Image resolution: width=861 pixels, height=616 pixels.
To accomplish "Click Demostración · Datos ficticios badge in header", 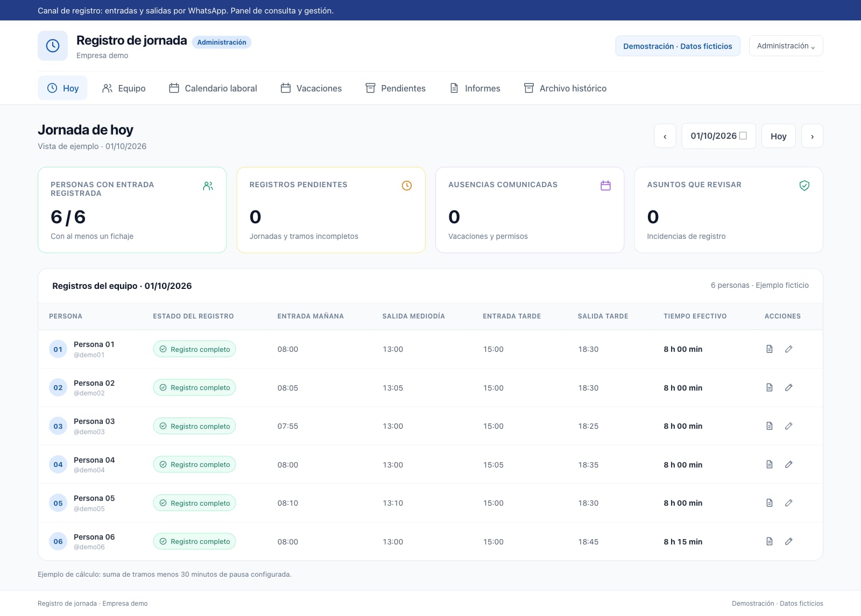I will pyautogui.click(x=677, y=46).
